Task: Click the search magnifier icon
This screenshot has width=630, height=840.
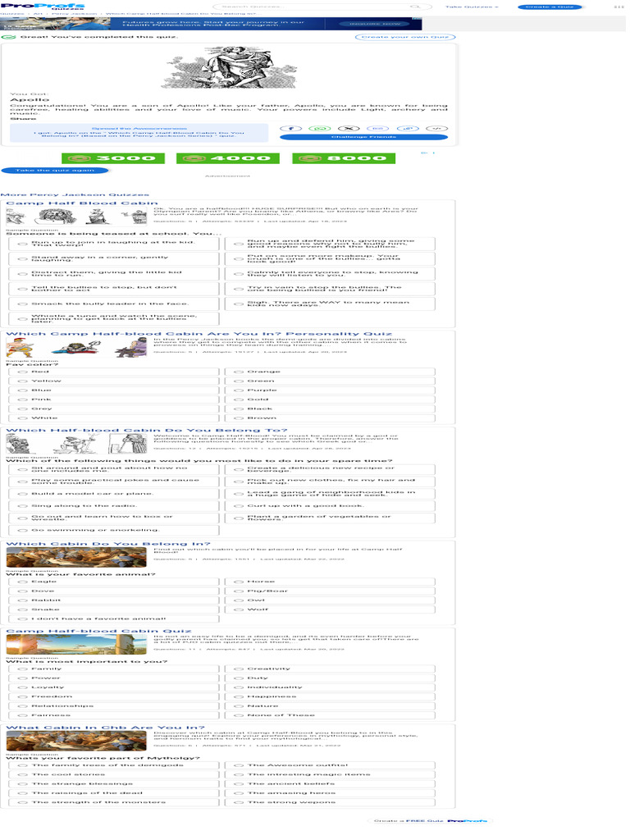Action: (x=414, y=7)
